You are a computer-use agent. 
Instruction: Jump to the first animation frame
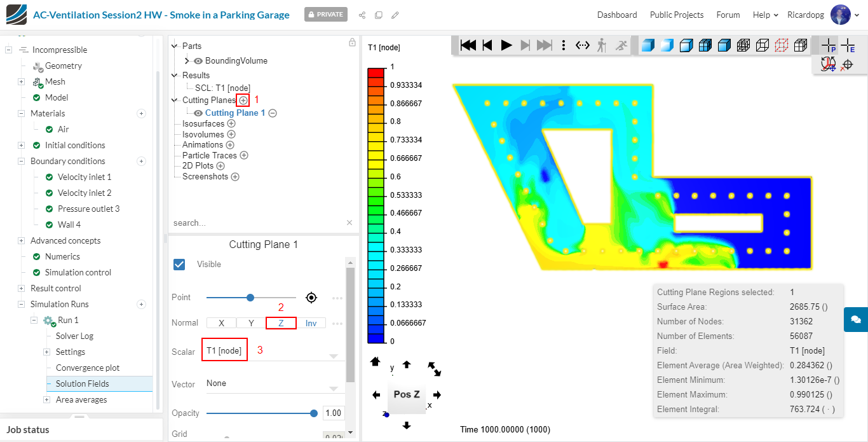coord(468,45)
